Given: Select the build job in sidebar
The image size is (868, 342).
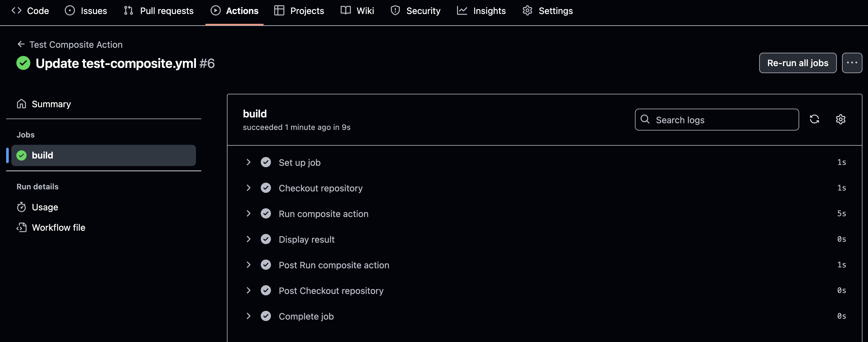Looking at the screenshot, I should (103, 155).
